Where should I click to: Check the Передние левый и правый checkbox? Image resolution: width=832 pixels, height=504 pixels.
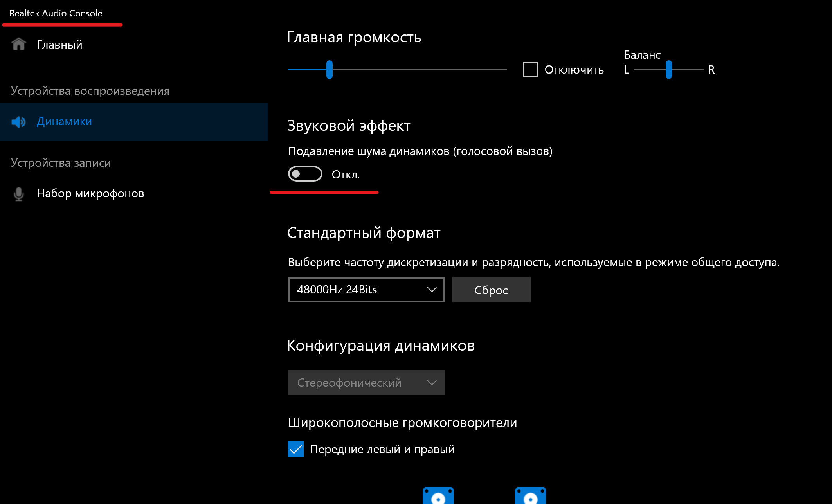297,449
